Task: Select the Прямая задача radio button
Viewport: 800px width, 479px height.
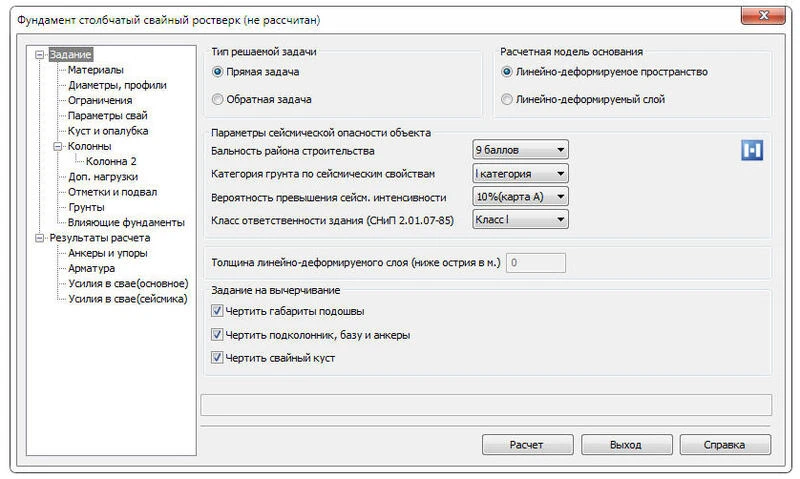Action: click(x=219, y=73)
